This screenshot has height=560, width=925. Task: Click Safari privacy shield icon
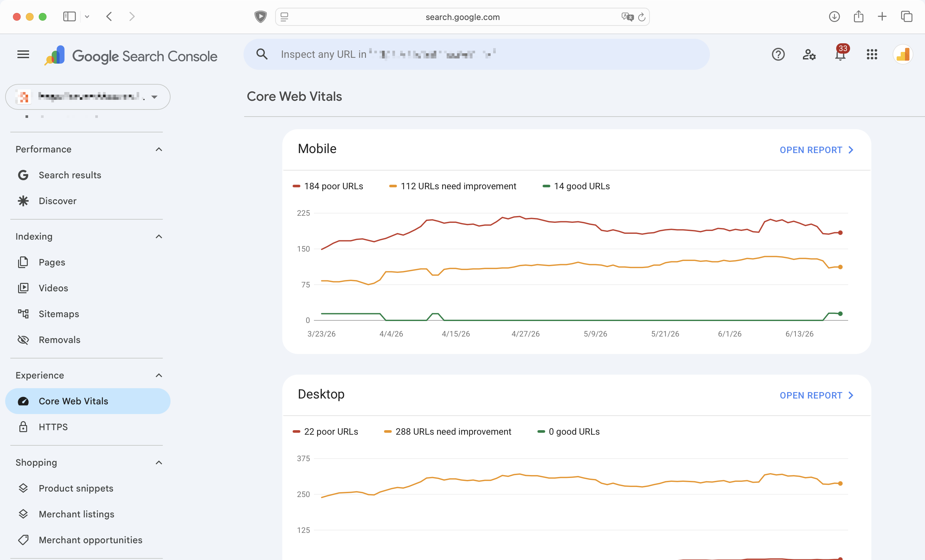tap(260, 16)
